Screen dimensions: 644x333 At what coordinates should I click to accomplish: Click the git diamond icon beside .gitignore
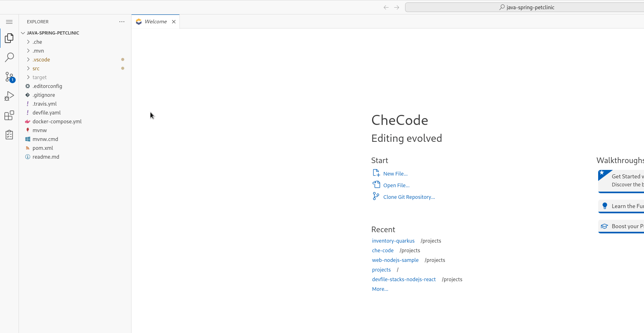[28, 95]
